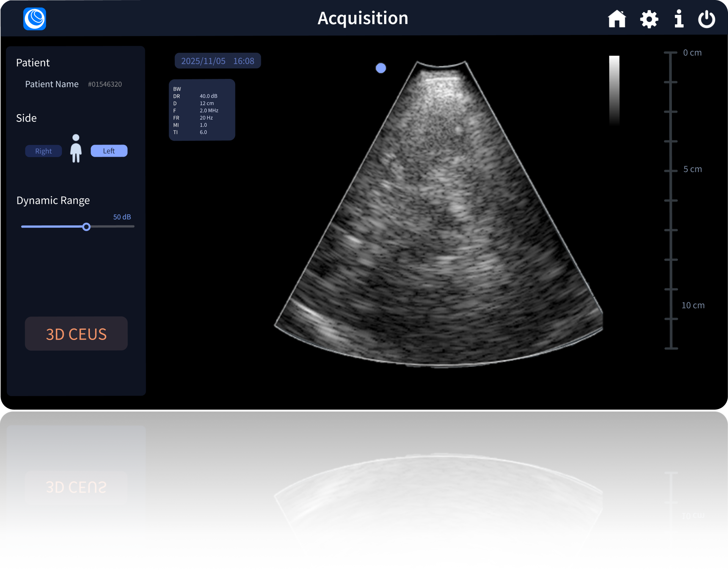Click the human body figure icon

tap(76, 149)
